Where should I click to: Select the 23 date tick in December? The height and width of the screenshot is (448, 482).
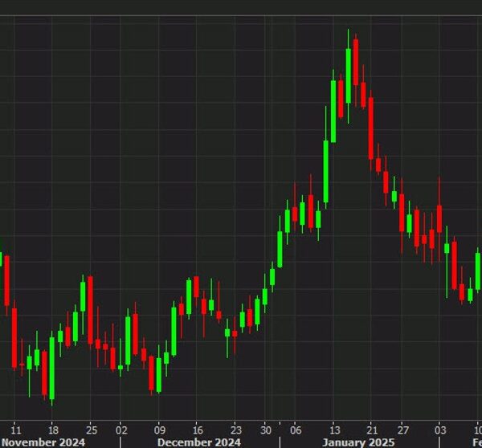(x=235, y=429)
